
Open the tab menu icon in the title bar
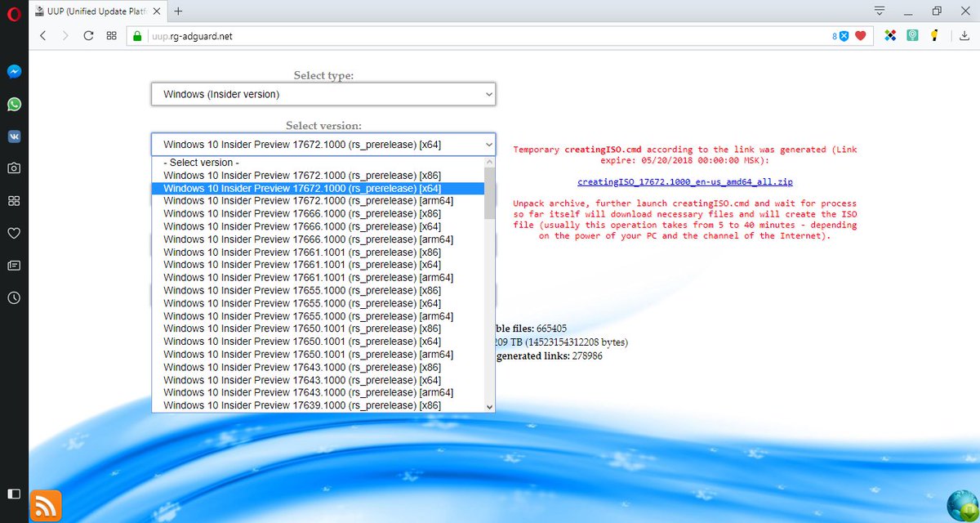click(880, 11)
